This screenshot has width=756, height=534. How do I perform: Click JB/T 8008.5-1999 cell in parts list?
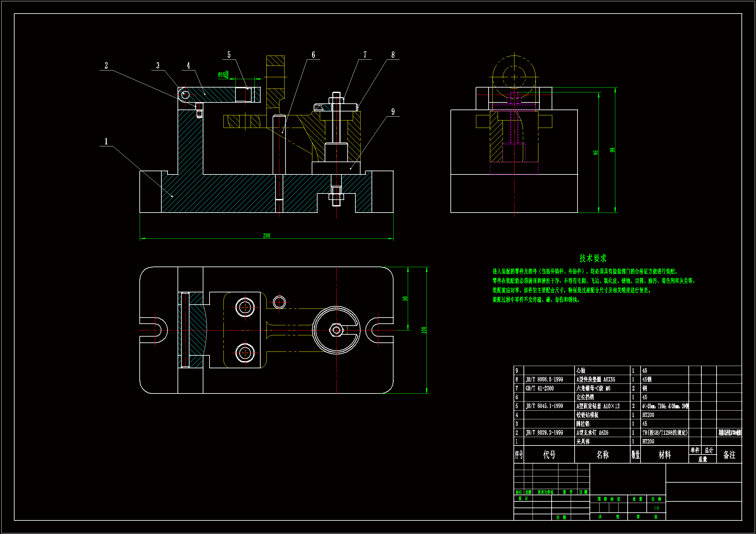tap(544, 380)
